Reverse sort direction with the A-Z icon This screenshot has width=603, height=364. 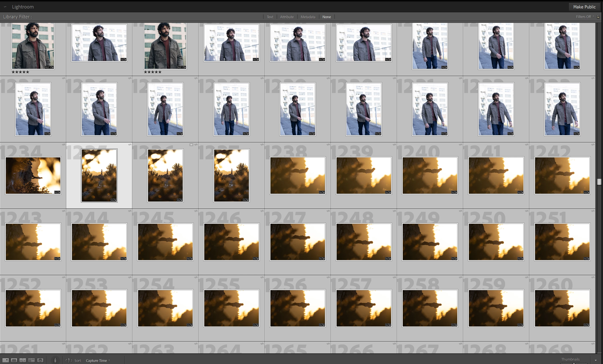point(69,360)
